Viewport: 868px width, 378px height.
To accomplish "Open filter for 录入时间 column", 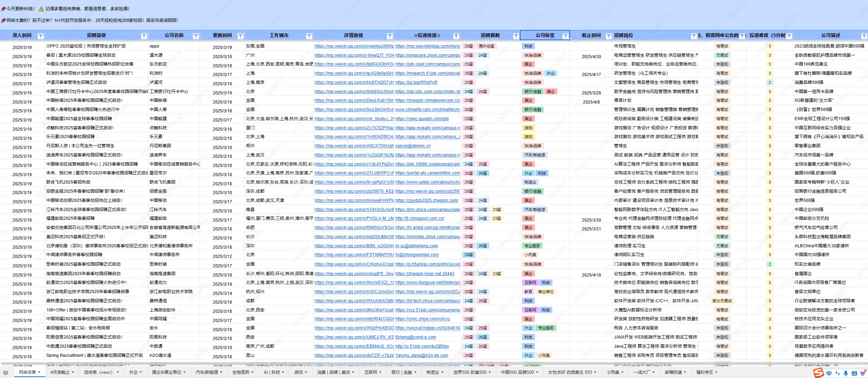I will (40, 36).
